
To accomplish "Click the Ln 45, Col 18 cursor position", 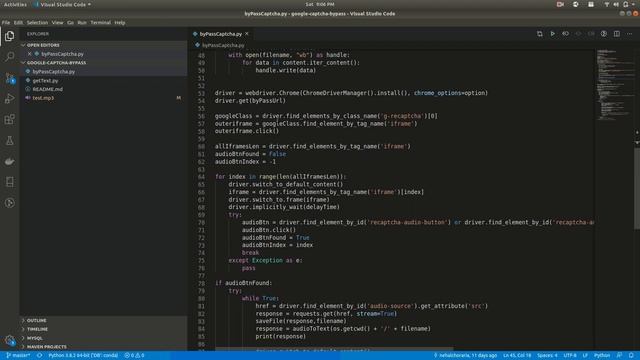I will point(517,356).
